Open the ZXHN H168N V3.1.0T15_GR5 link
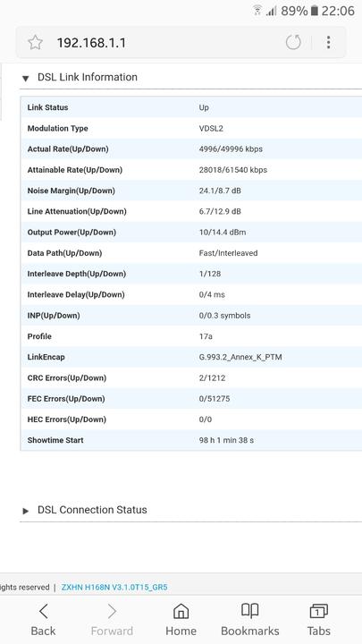 tap(114, 588)
